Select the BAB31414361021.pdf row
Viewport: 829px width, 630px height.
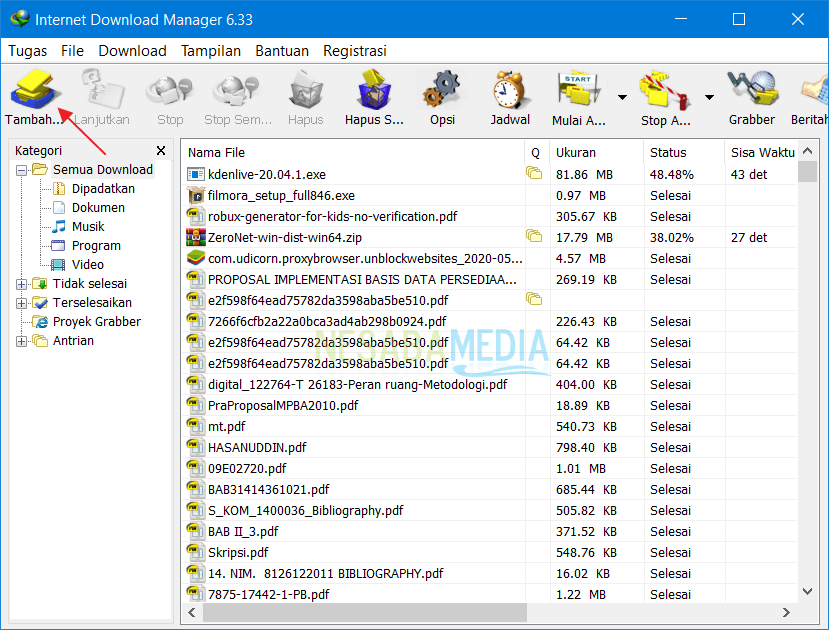pos(490,489)
